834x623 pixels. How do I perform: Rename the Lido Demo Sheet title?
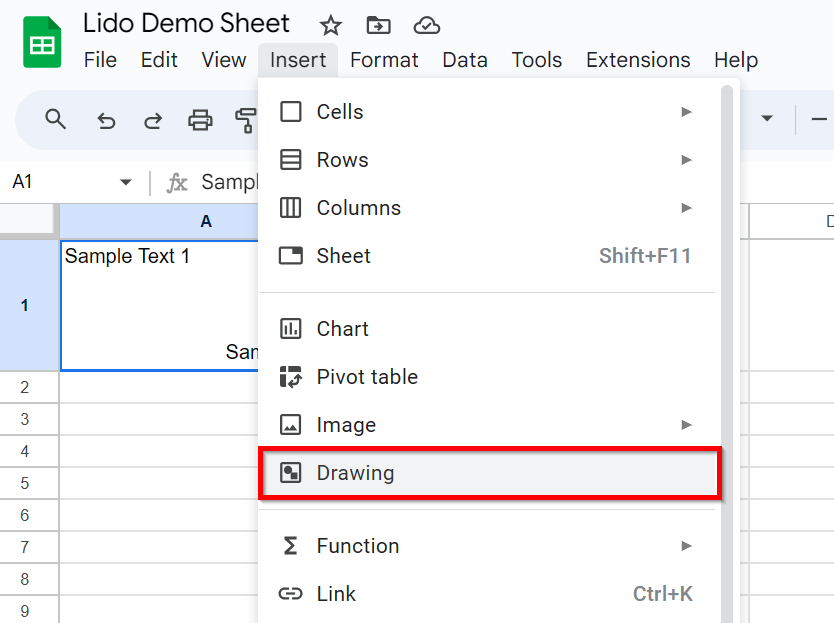point(186,23)
